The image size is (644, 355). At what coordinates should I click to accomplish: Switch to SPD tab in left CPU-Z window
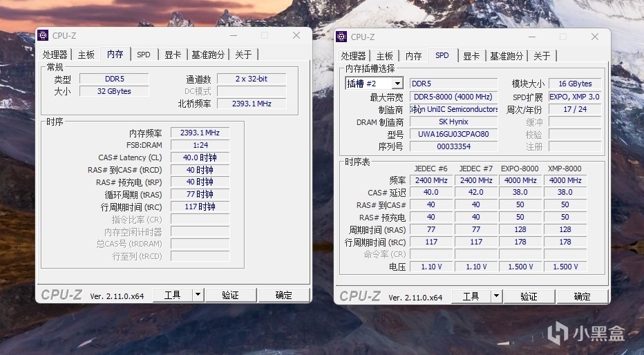pos(144,55)
